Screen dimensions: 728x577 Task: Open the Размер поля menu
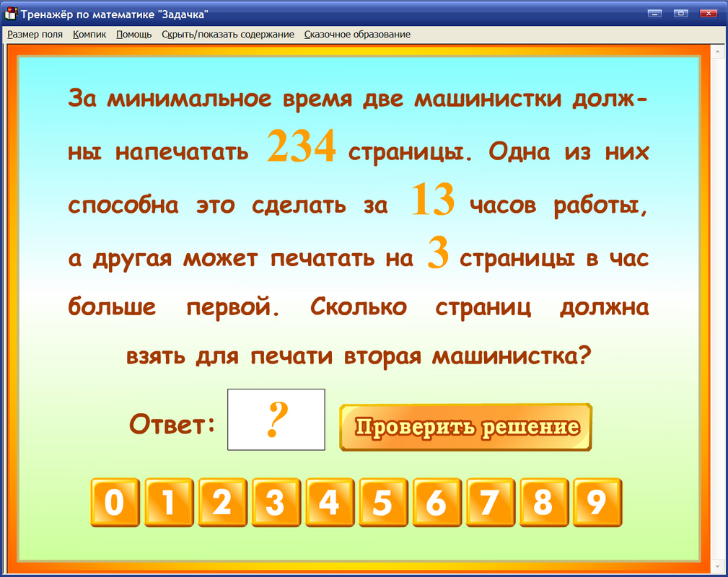pos(35,34)
